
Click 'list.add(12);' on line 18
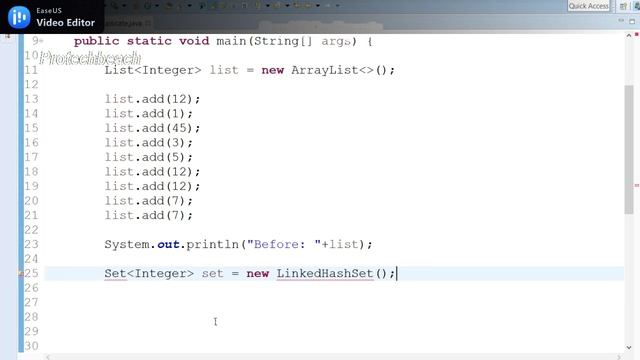(152, 172)
